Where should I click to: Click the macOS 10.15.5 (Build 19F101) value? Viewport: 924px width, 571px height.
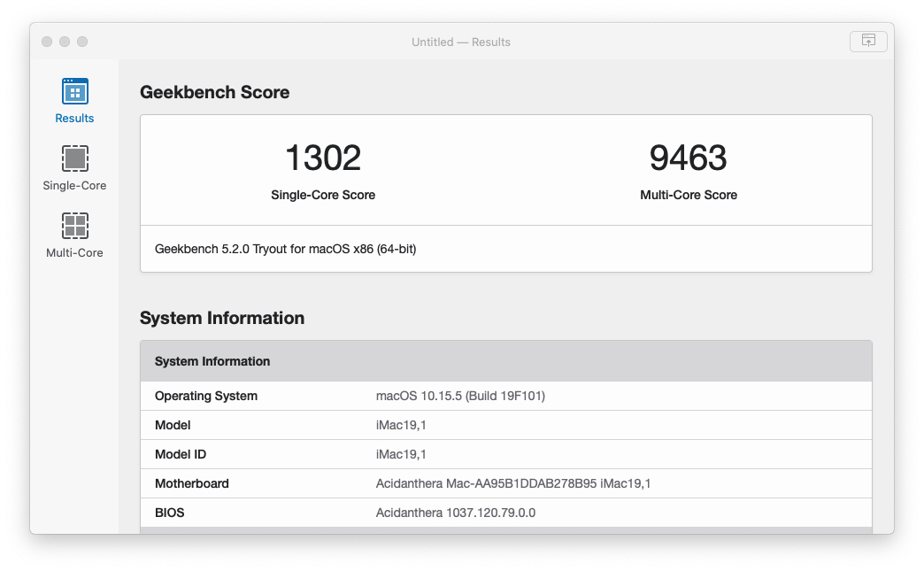point(460,396)
